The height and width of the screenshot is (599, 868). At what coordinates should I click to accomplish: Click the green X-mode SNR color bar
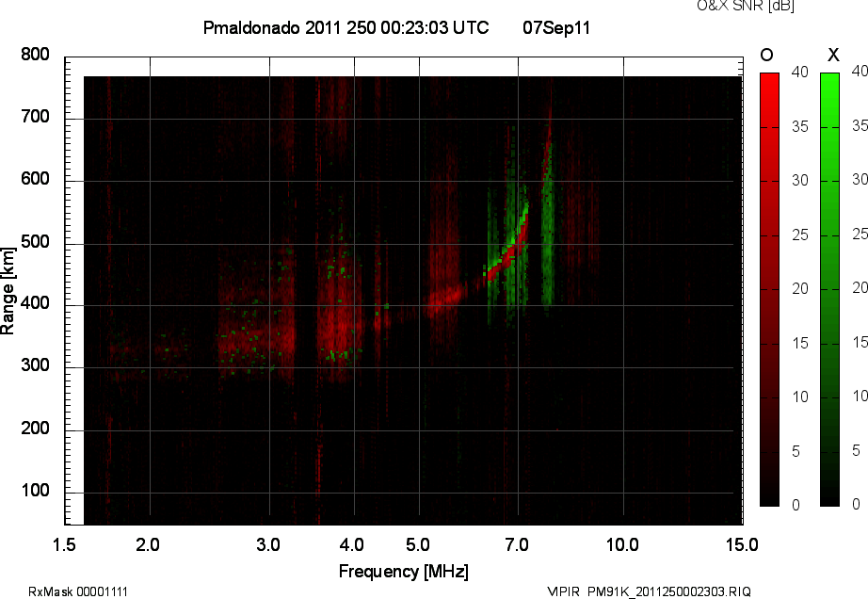point(829,289)
